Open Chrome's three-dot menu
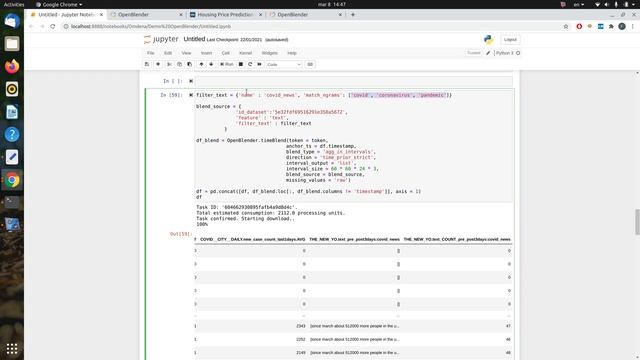This screenshot has height=360, width=640. (x=633, y=26)
